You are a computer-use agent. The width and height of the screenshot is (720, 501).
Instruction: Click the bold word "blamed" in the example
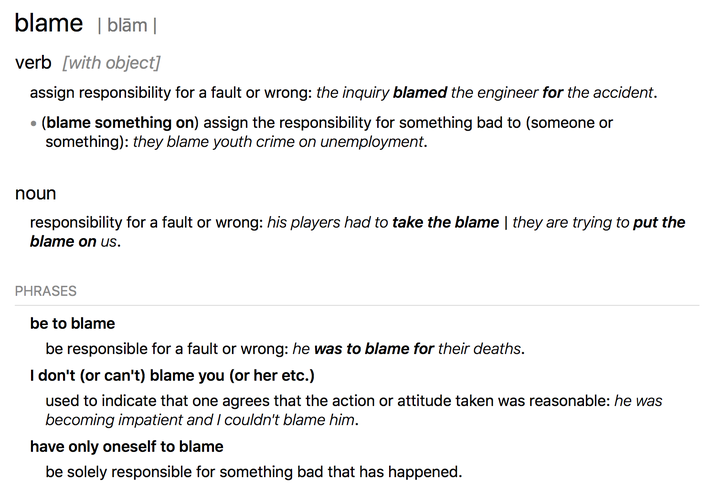pos(420,93)
